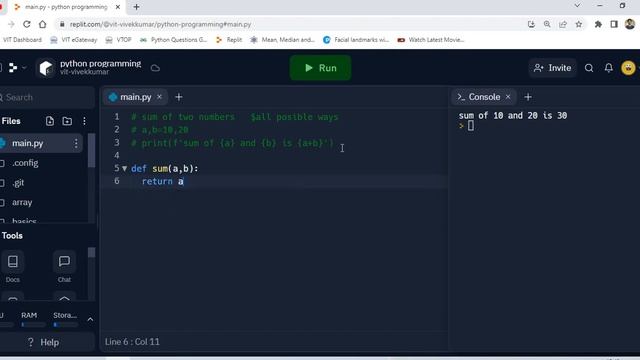Close the main.py browser tab

coord(118,7)
